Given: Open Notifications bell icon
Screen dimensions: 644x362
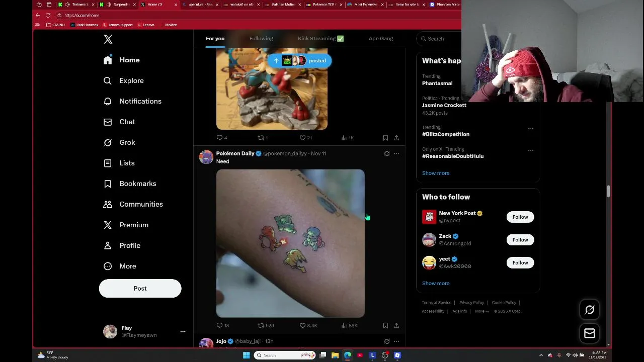Looking at the screenshot, I should coord(108,101).
